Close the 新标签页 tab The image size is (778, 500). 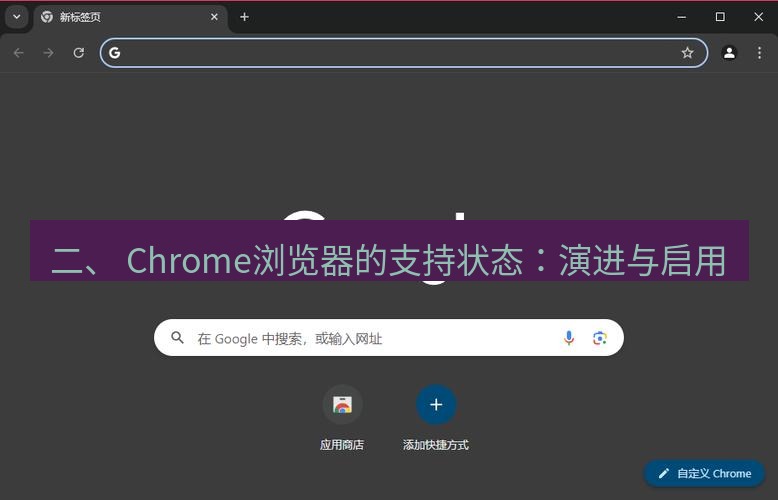(214, 17)
